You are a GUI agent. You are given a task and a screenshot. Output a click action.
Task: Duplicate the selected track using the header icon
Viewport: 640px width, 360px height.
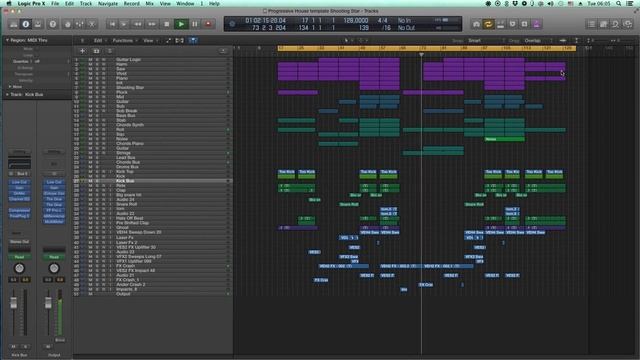tap(96, 51)
